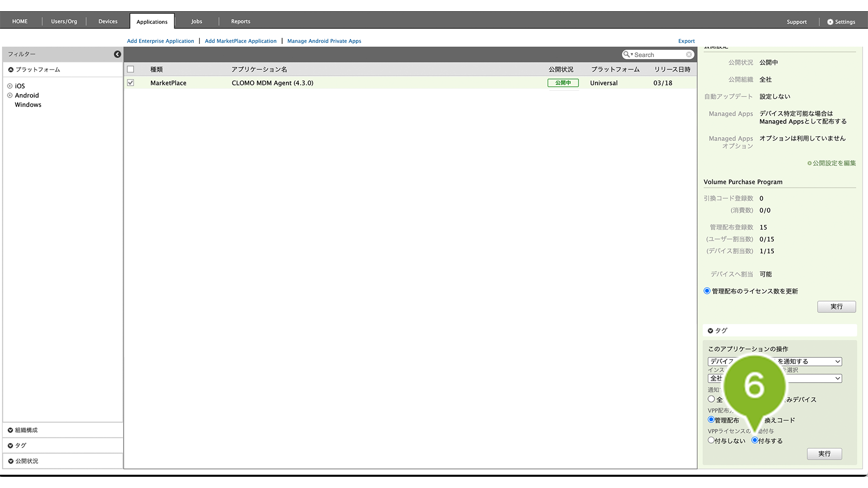
Task: Click Add Enterprise Application link
Action: click(x=161, y=41)
